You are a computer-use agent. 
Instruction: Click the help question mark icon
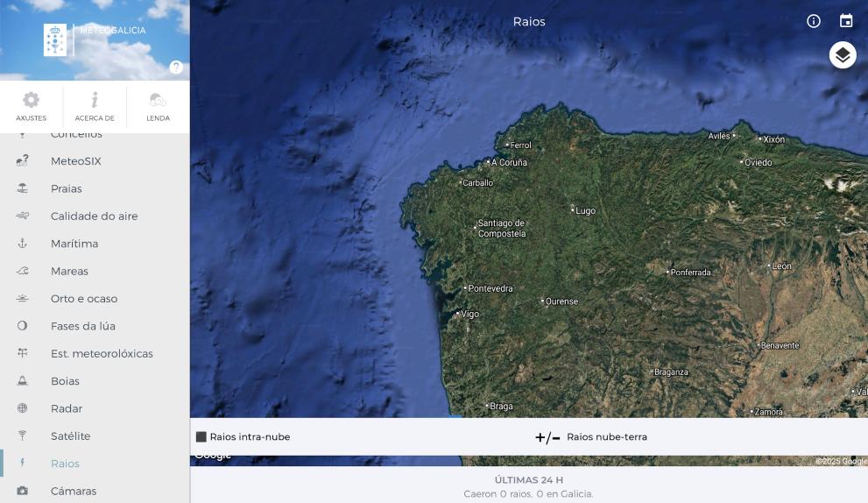(176, 67)
